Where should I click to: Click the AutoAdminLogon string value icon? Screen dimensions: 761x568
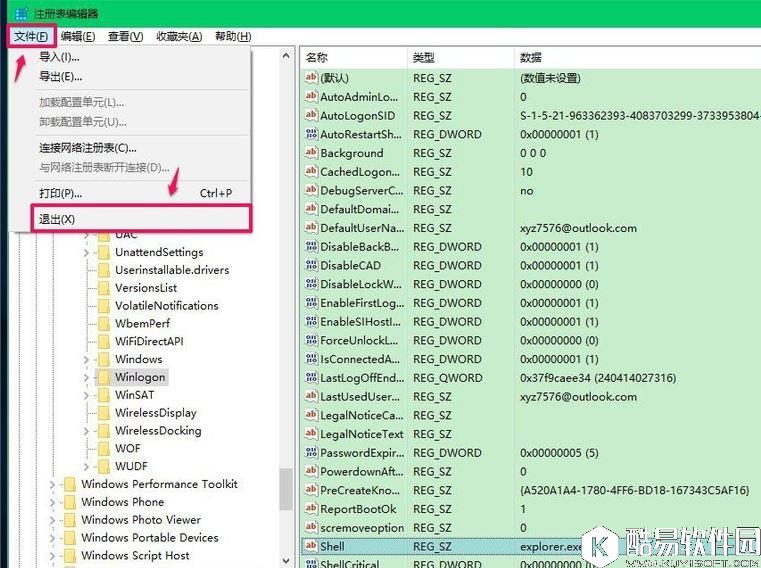pyautogui.click(x=311, y=97)
